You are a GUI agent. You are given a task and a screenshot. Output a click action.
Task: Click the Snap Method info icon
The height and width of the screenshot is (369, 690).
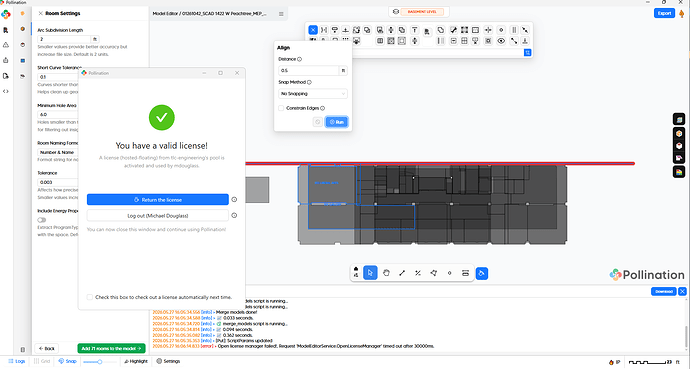[x=309, y=82]
